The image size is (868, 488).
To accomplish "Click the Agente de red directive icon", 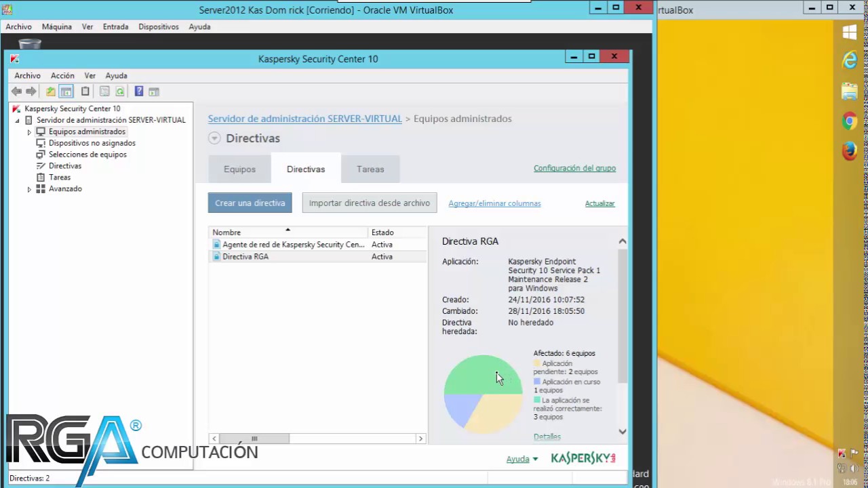I will (x=217, y=245).
